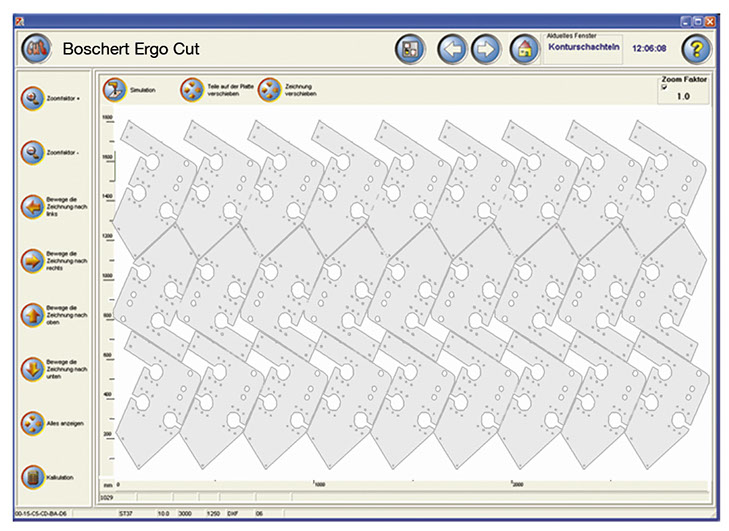Click the application icon in title bar

coord(20,21)
